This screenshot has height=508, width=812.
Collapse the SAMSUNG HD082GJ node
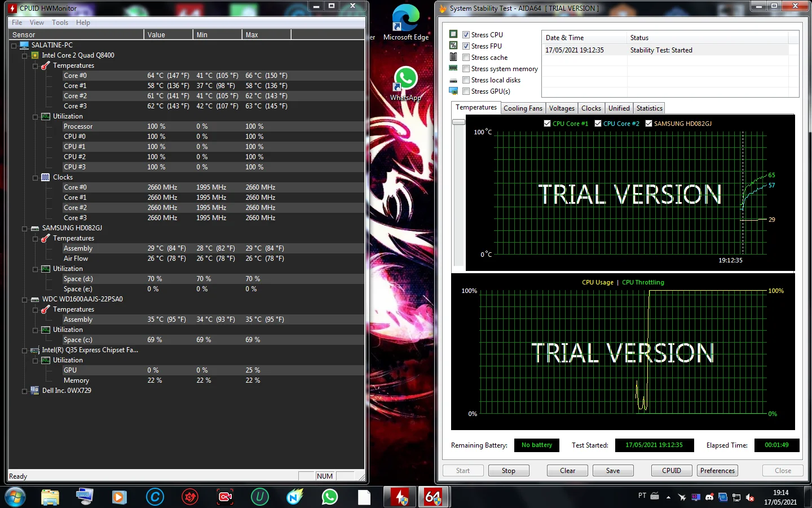pyautogui.click(x=25, y=229)
